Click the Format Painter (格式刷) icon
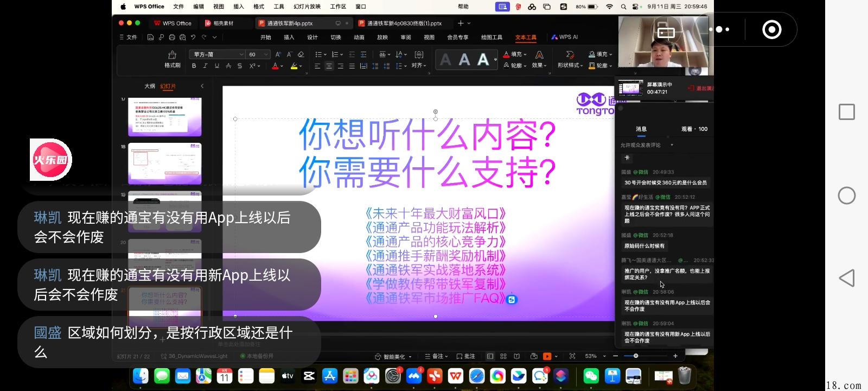 [172, 59]
